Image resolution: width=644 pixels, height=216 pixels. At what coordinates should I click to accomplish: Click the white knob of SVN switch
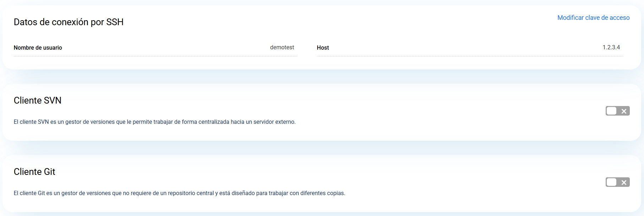coord(611,111)
